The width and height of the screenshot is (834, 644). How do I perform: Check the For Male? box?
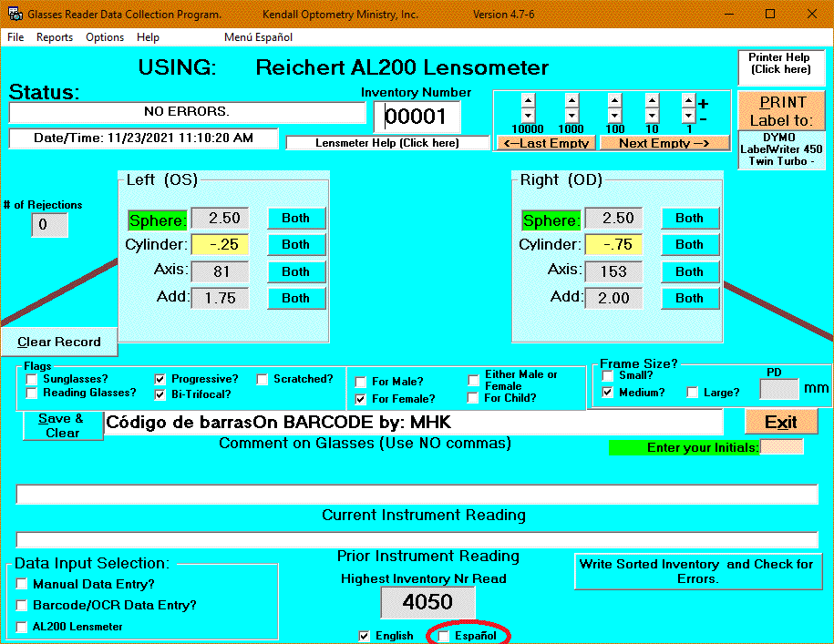point(361,382)
